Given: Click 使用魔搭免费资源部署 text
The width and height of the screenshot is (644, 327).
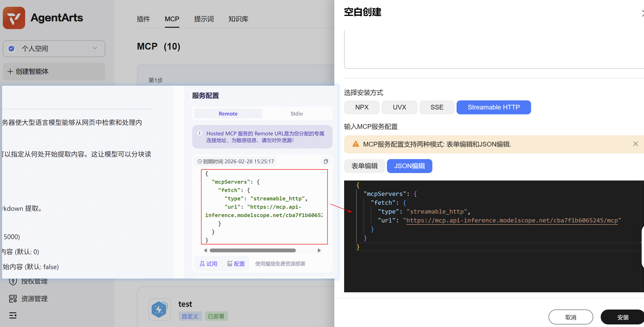Looking at the screenshot, I should [x=280, y=264].
